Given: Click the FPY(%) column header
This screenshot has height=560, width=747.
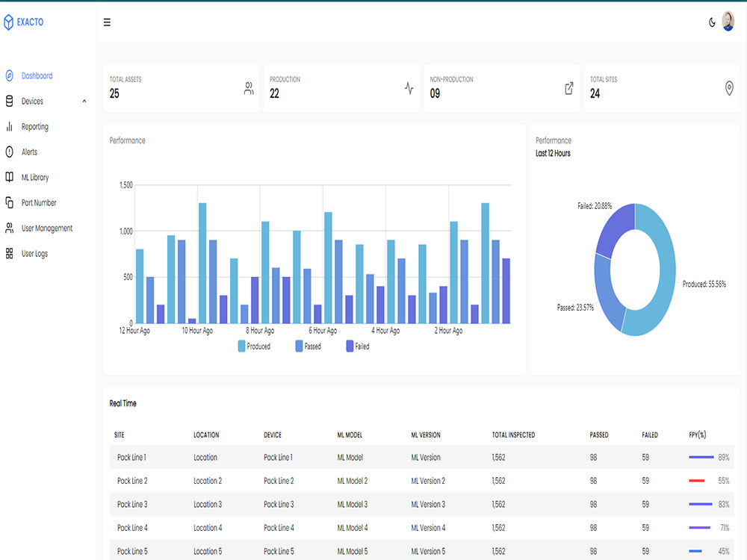Looking at the screenshot, I should click(698, 435).
